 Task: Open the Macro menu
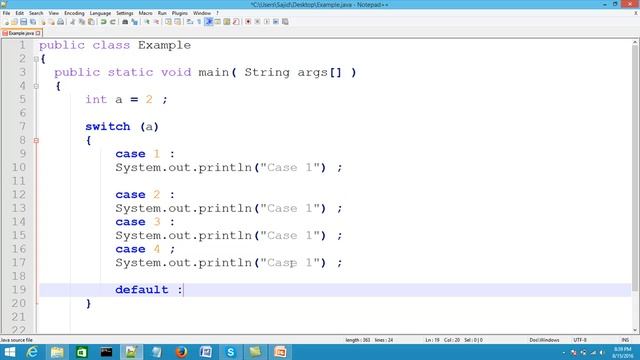click(145, 13)
